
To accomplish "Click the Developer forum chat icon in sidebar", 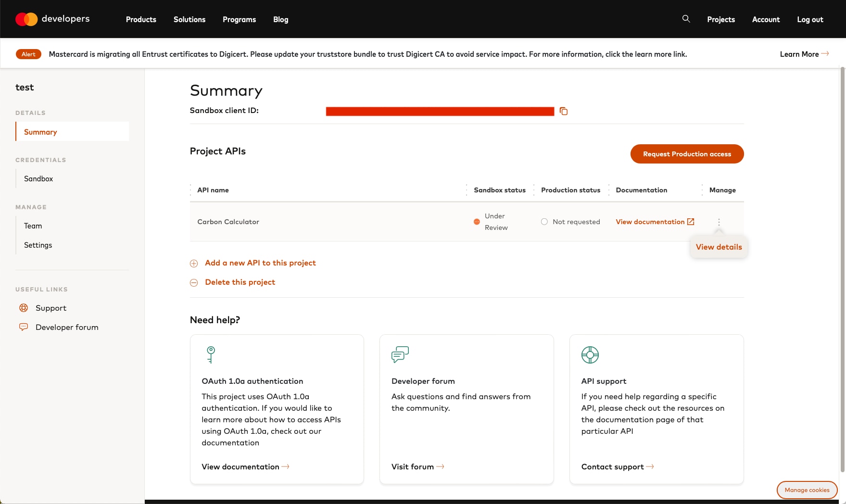I will point(24,327).
